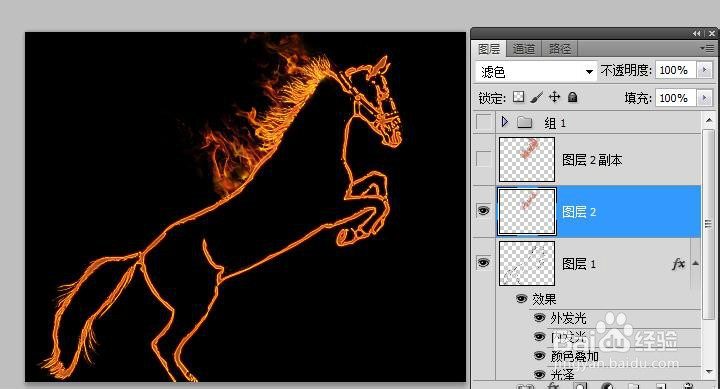Hide the 颜色叠加 effect

coord(539,355)
